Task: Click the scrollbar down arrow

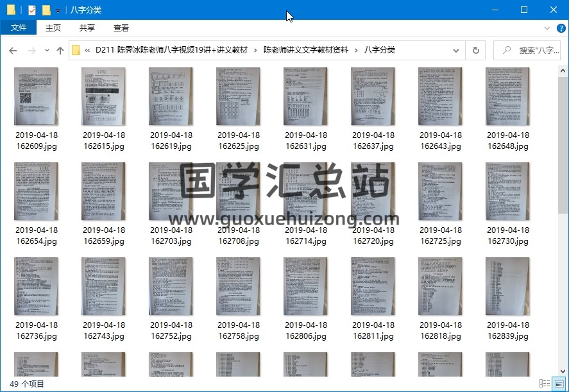Action: coord(563,371)
